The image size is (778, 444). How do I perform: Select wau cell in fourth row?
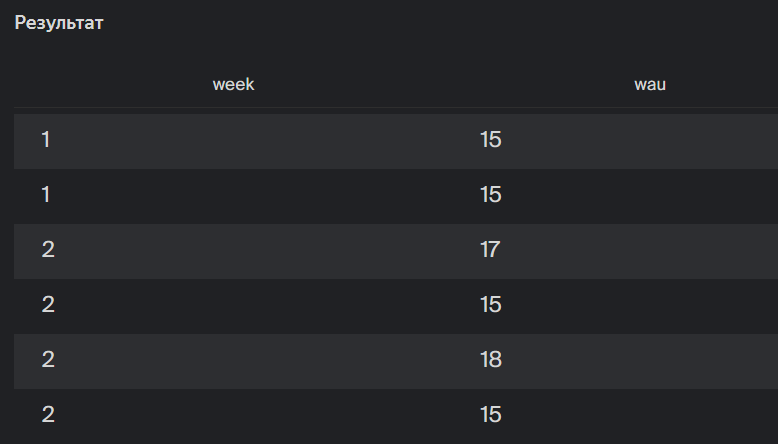click(x=490, y=305)
